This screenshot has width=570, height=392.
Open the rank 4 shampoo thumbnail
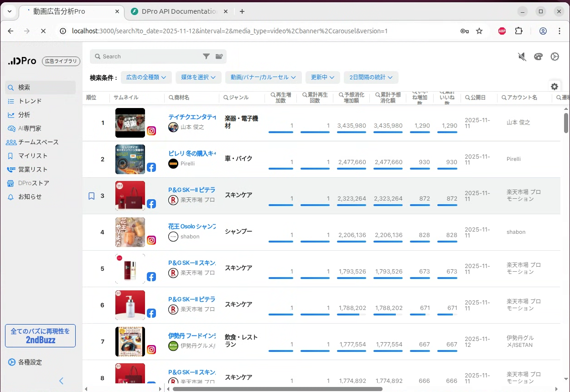(130, 232)
